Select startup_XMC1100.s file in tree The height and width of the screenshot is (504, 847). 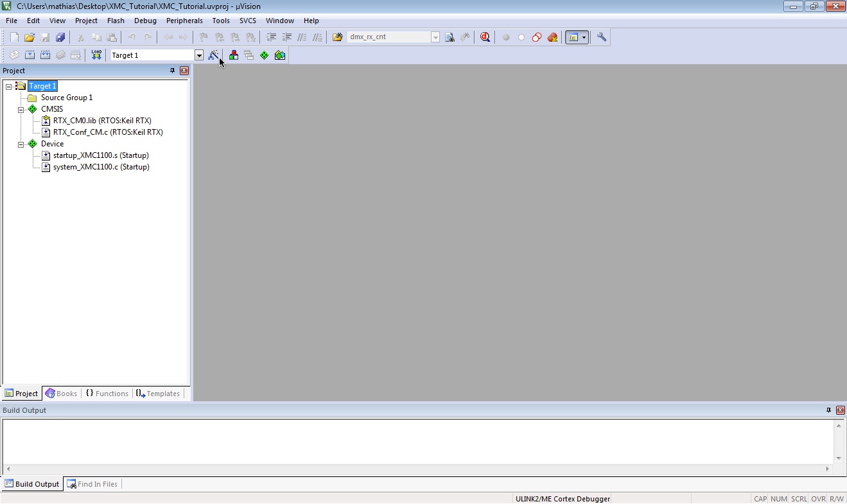coord(101,155)
